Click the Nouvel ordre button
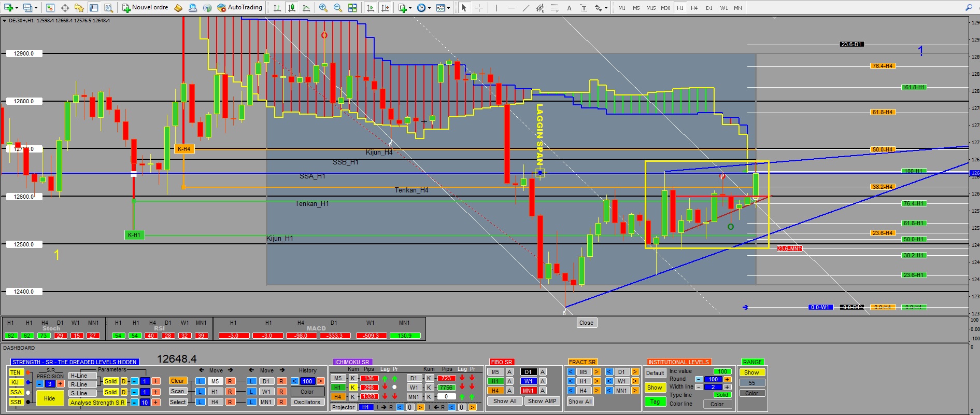Screen dimensions: 980x415 [x=145, y=8]
